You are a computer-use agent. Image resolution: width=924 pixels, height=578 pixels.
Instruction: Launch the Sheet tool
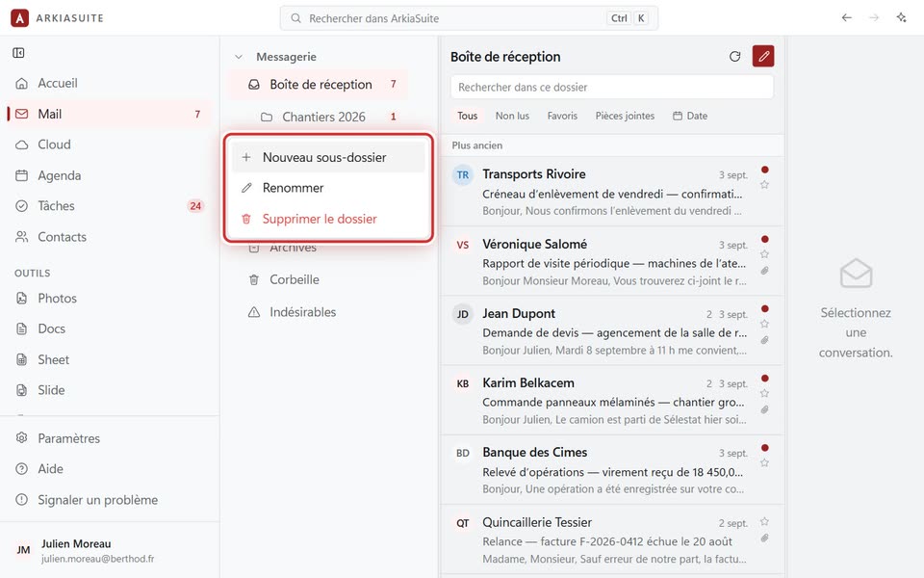click(110, 359)
